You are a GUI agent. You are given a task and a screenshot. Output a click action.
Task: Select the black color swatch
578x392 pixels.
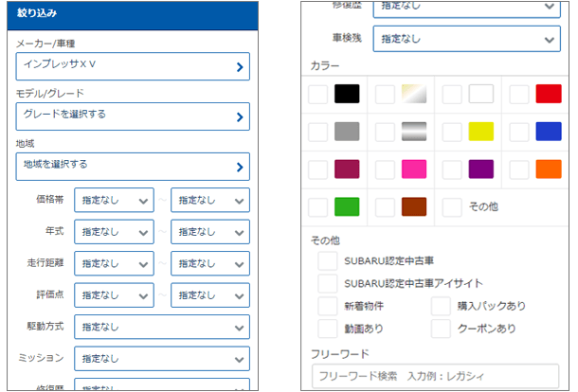click(x=347, y=95)
